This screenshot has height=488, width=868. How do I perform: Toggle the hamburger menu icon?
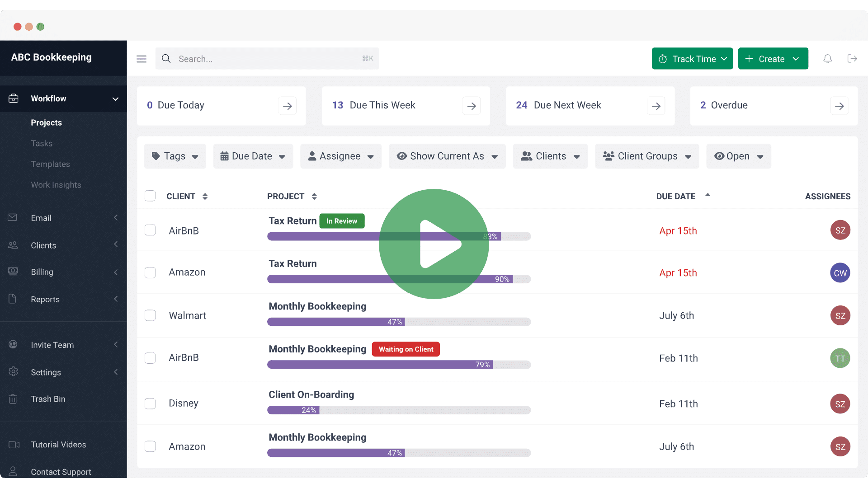(142, 59)
